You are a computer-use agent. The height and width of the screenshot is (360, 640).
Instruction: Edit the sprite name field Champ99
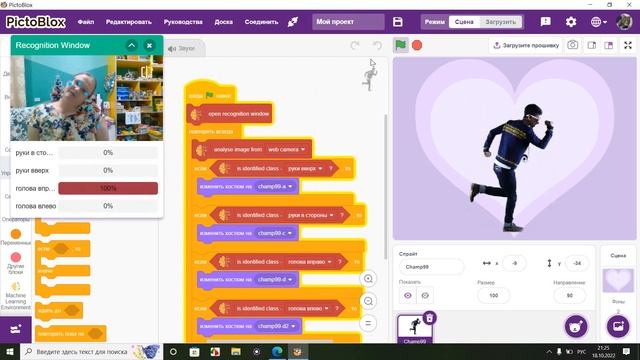click(x=431, y=267)
